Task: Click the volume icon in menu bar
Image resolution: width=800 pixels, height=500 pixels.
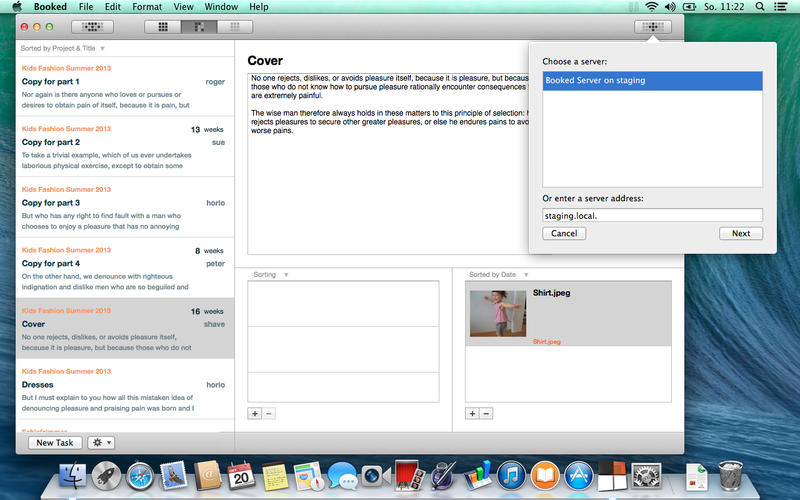Action: [670, 7]
